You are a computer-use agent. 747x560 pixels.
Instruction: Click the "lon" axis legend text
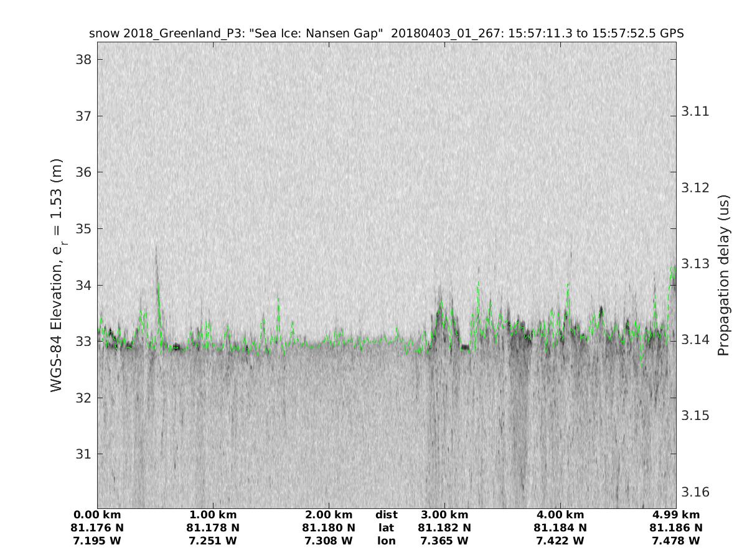click(x=387, y=541)
